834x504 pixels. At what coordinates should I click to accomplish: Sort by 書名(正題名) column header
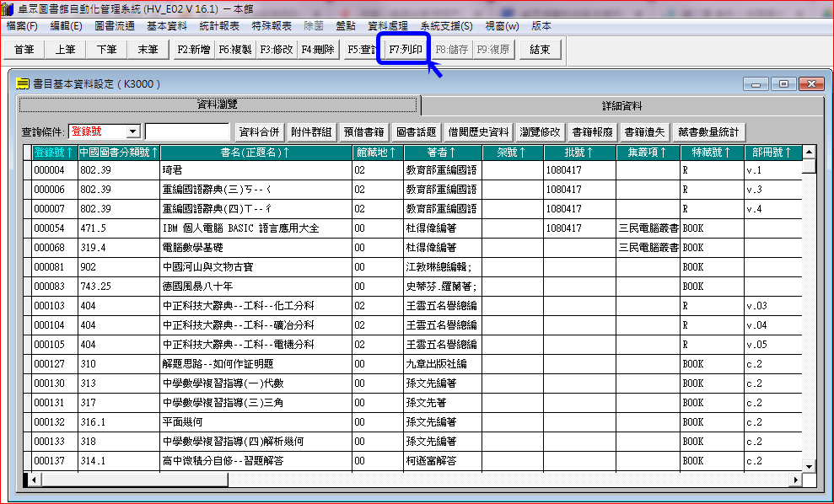click(x=256, y=153)
